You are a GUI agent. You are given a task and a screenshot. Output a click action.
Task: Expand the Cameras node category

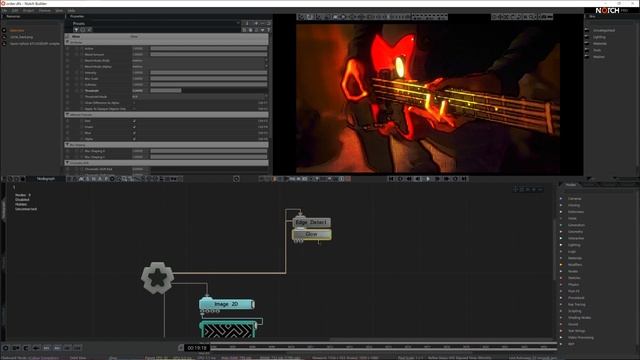pyautogui.click(x=561, y=199)
